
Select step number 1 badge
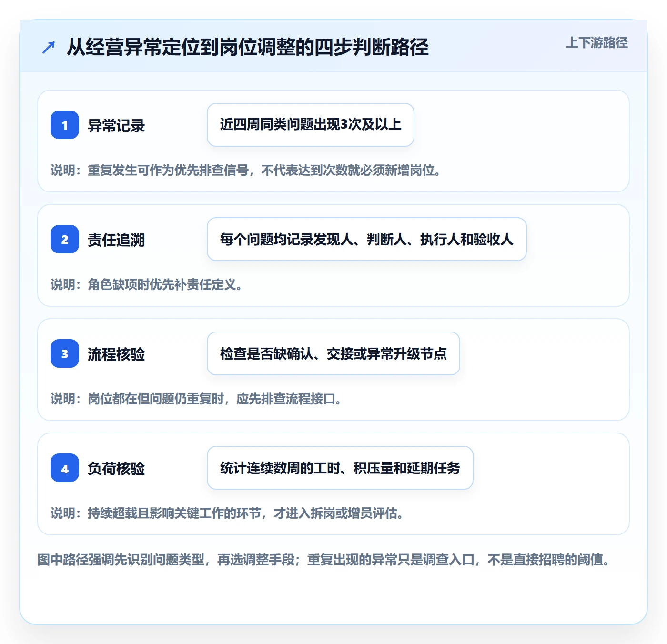65,125
